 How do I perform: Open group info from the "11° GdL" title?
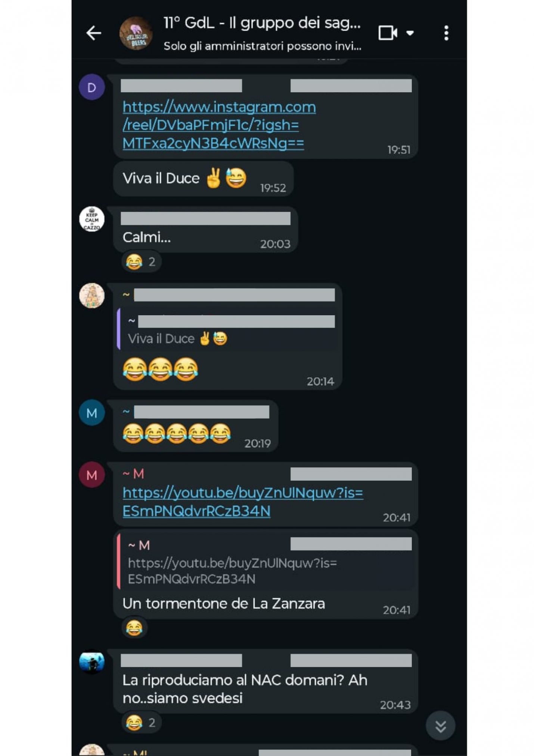262,23
